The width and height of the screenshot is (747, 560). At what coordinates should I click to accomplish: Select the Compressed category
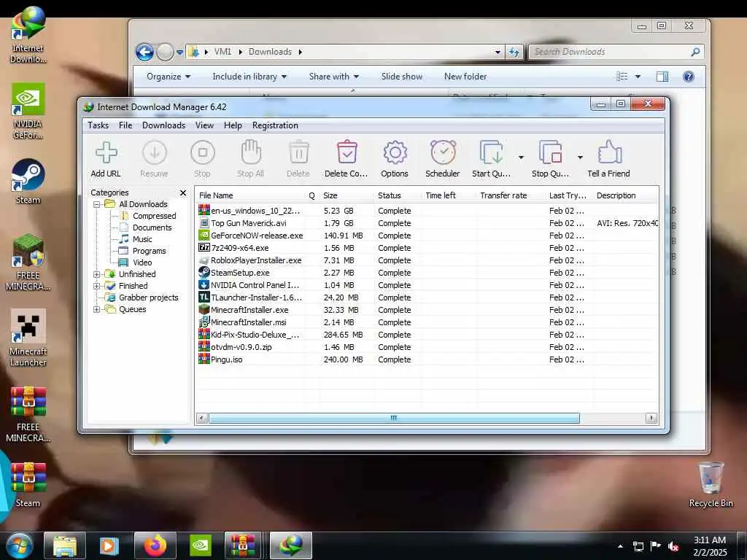pyautogui.click(x=155, y=216)
